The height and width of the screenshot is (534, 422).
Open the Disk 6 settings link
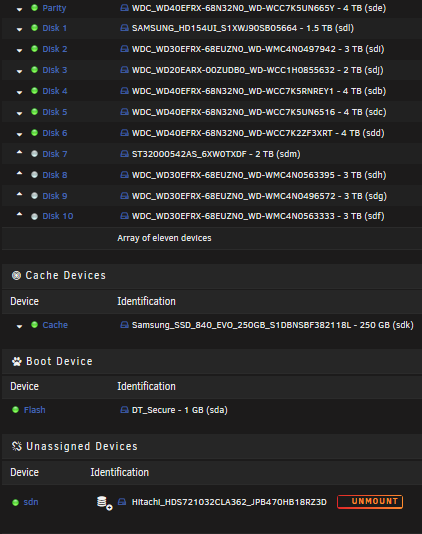click(55, 133)
